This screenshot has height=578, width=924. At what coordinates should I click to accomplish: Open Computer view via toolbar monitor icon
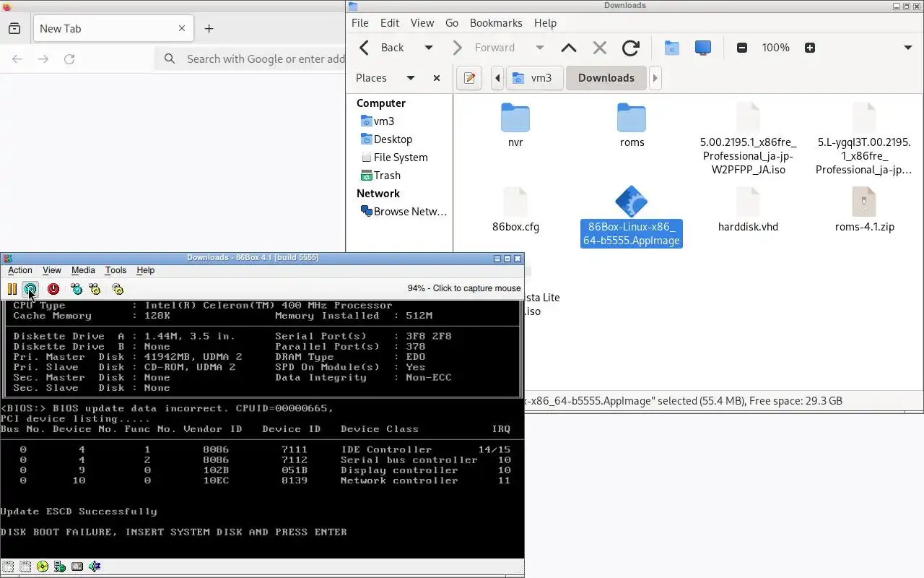pyautogui.click(x=702, y=48)
